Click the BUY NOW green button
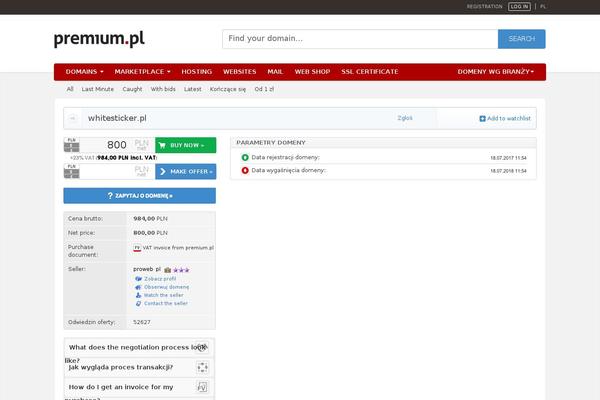600x400 pixels. pyautogui.click(x=186, y=145)
